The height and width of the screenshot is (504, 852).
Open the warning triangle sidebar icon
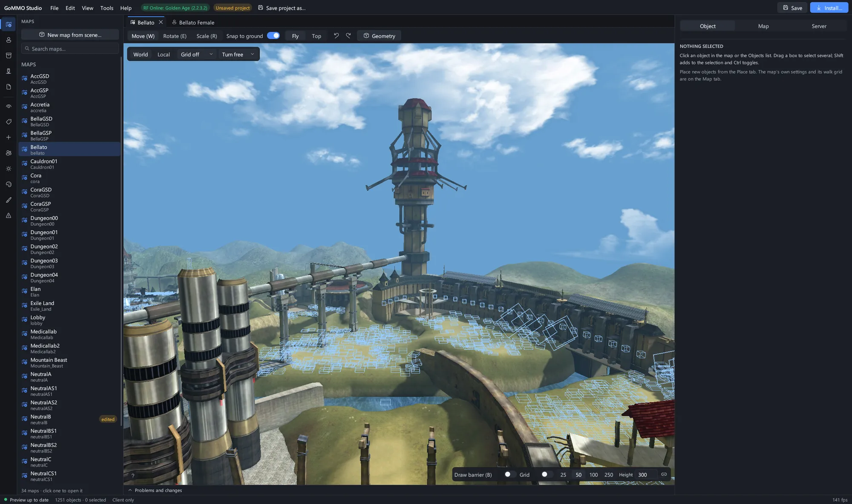pyautogui.click(x=9, y=215)
